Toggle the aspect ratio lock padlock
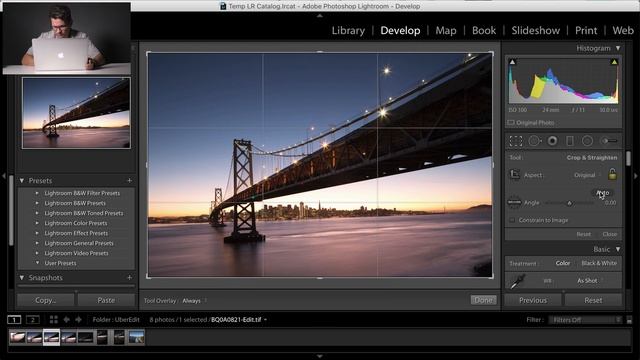 point(612,174)
